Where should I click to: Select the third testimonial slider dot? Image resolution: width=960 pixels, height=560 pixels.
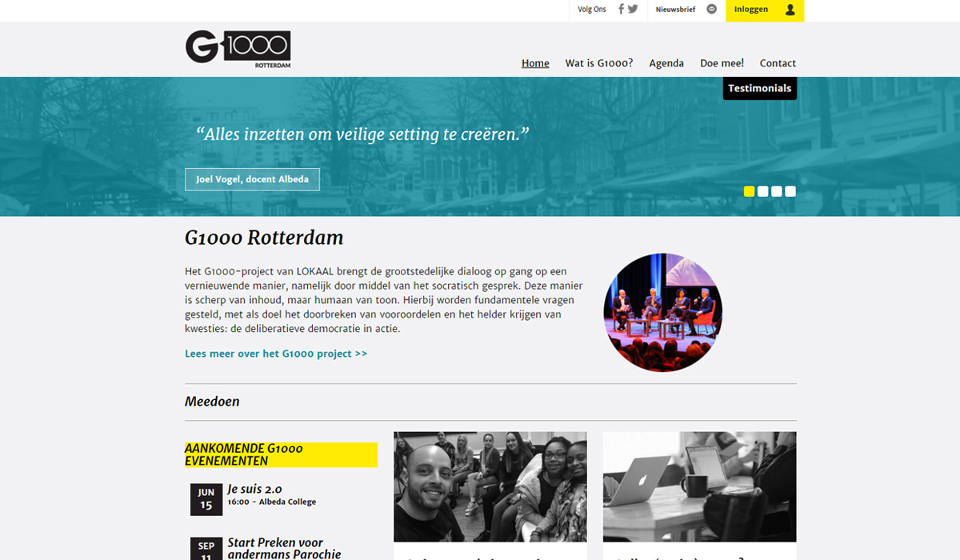click(777, 191)
